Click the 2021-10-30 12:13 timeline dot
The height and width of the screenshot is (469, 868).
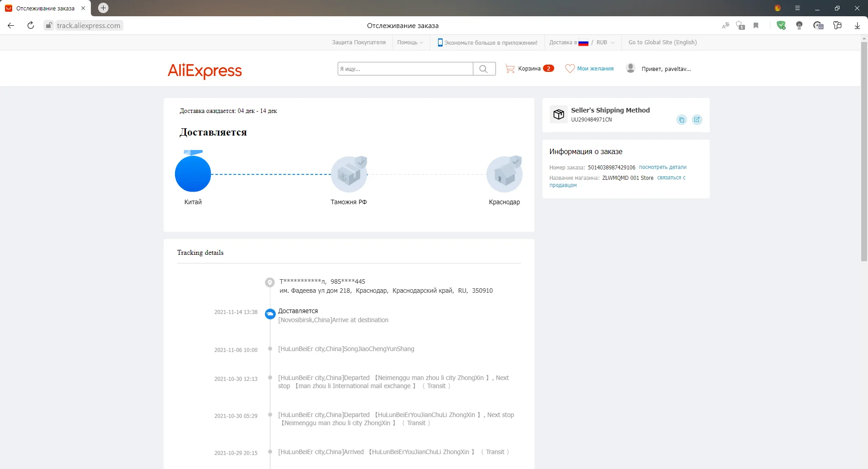(x=270, y=378)
